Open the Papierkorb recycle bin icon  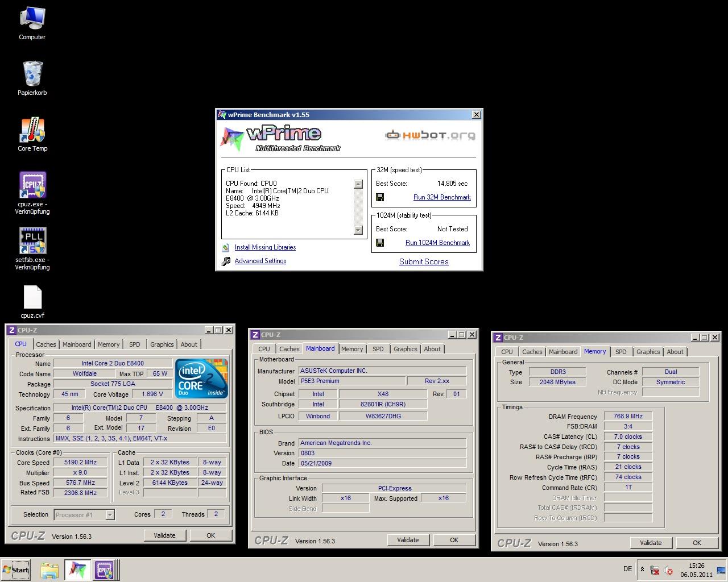(x=32, y=78)
